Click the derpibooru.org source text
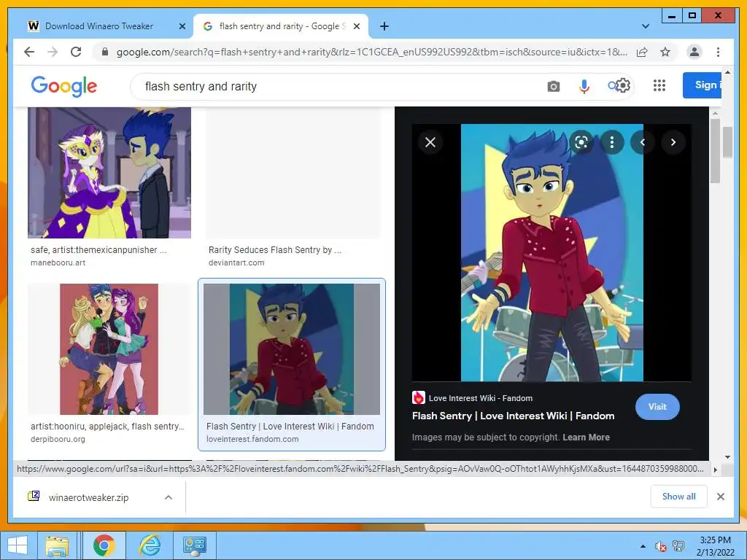 [58, 439]
